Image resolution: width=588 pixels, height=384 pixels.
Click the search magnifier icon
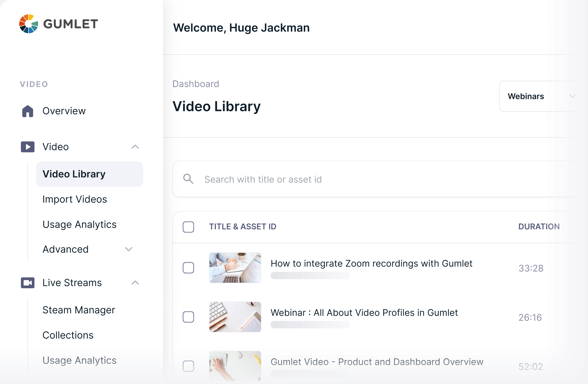pyautogui.click(x=188, y=179)
